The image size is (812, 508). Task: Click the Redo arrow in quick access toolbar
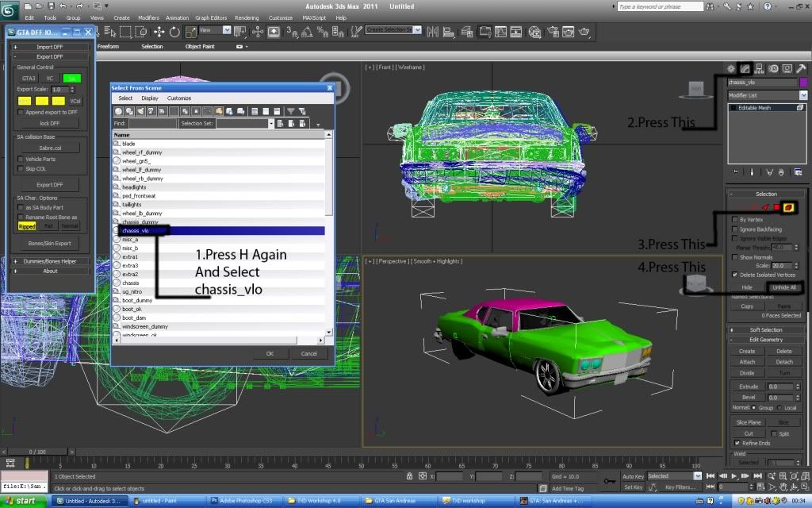[x=80, y=6]
